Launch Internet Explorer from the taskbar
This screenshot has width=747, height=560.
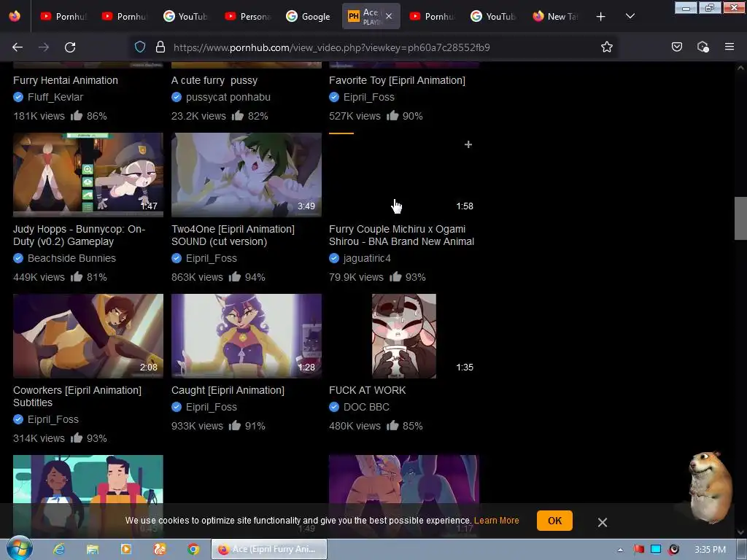59,549
